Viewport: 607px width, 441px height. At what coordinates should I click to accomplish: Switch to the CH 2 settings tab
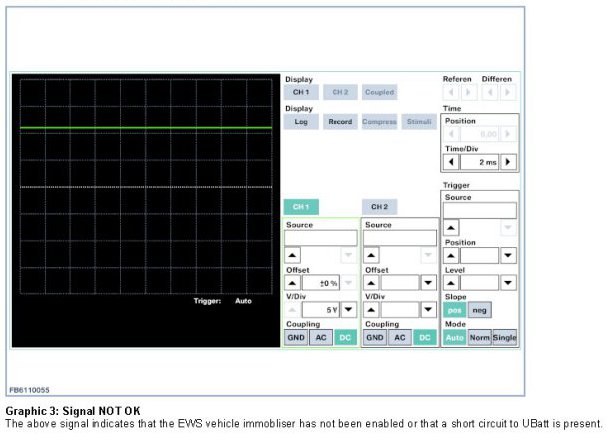379,207
